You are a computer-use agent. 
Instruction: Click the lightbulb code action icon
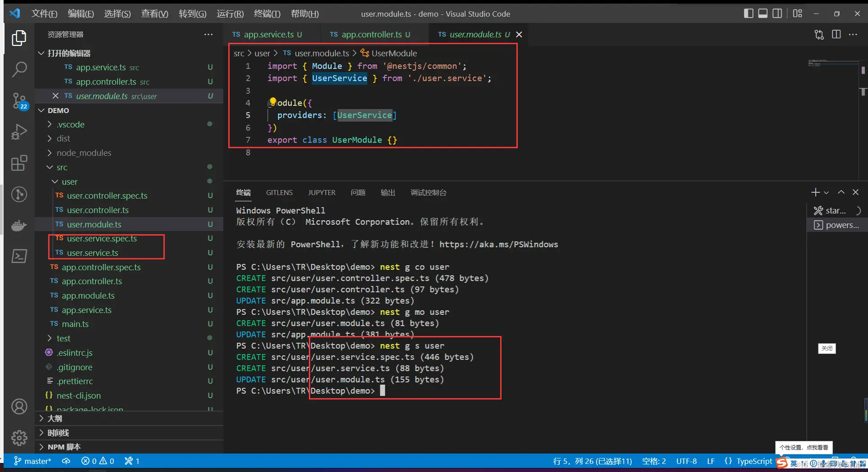pos(273,101)
